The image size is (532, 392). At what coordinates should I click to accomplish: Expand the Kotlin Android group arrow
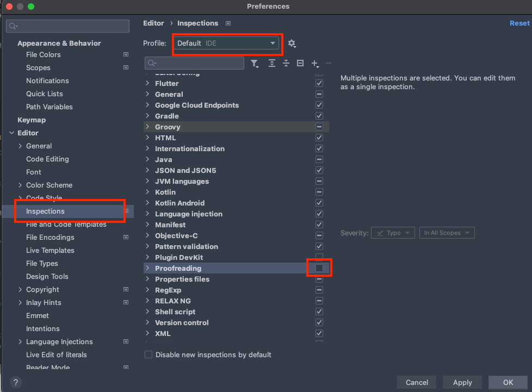pos(147,202)
